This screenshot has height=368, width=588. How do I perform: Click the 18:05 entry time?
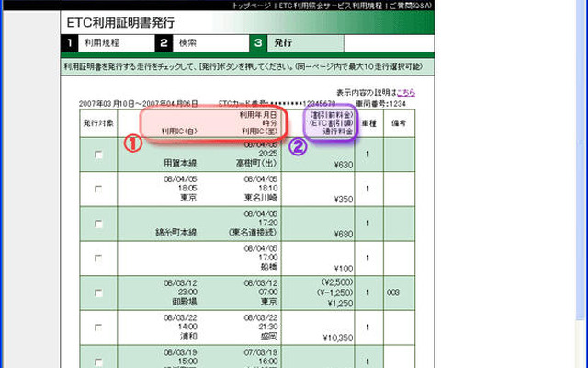pyautogui.click(x=187, y=188)
